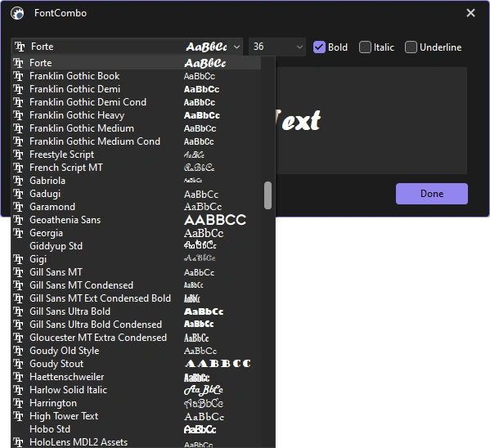This screenshot has width=490, height=448.
Task: Enable the Italic checkbox
Action: [x=365, y=47]
